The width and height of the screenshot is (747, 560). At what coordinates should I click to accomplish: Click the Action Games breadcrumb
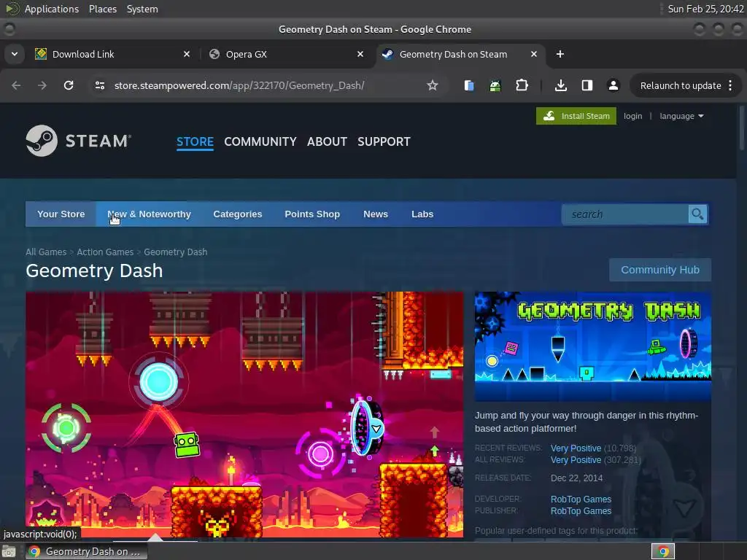(x=105, y=252)
